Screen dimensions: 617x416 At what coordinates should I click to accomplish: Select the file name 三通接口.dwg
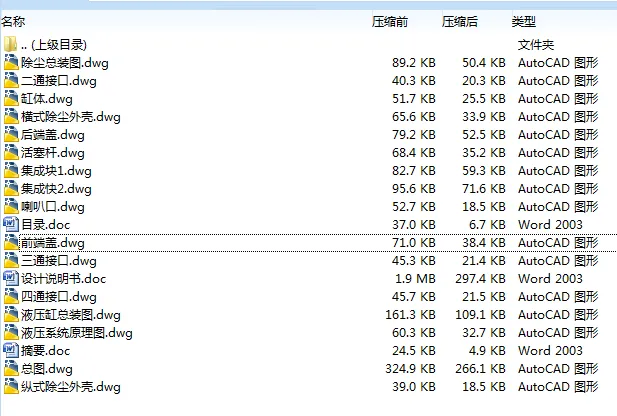pos(59,261)
